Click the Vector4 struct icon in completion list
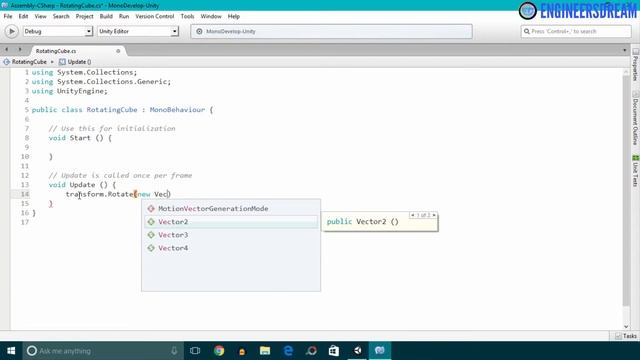 151,248
